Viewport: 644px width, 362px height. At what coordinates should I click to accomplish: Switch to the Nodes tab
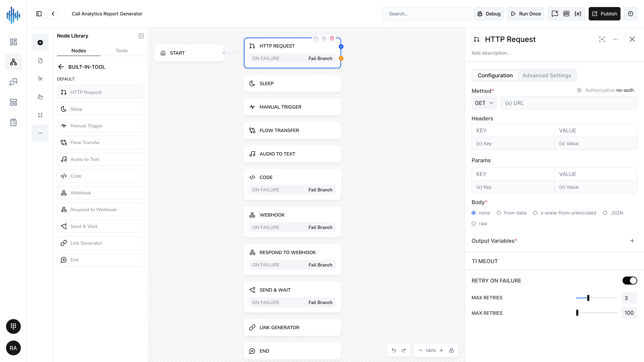click(79, 51)
